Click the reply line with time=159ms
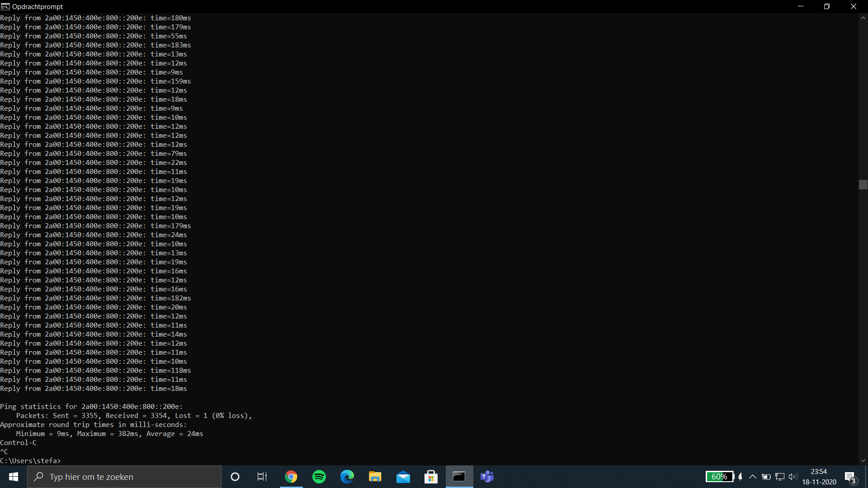868x488 pixels. (95, 81)
